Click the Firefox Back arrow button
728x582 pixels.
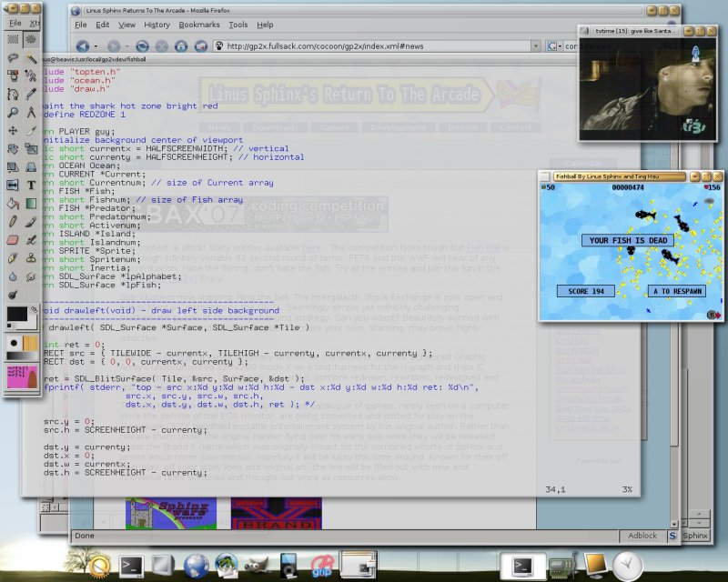[x=83, y=45]
